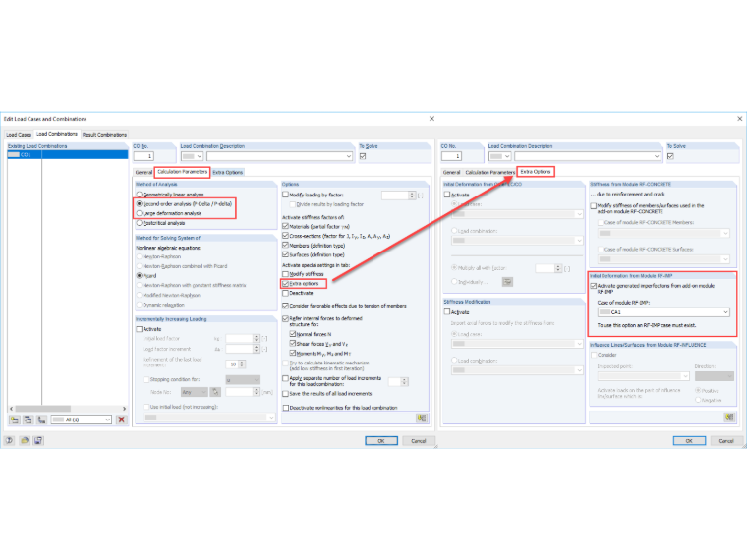Activate Initial Deformation checkbox in Extra Options
This screenshot has width=747, height=560.
click(x=447, y=195)
